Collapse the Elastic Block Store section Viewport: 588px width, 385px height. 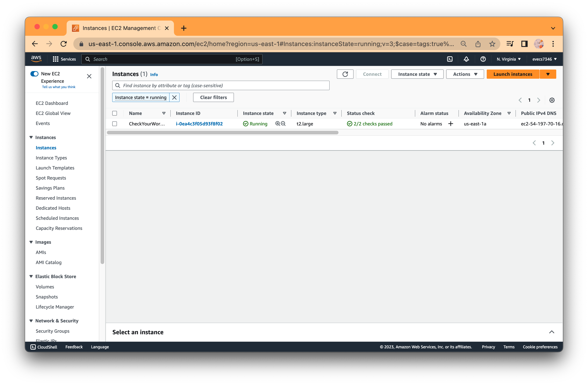tap(31, 276)
